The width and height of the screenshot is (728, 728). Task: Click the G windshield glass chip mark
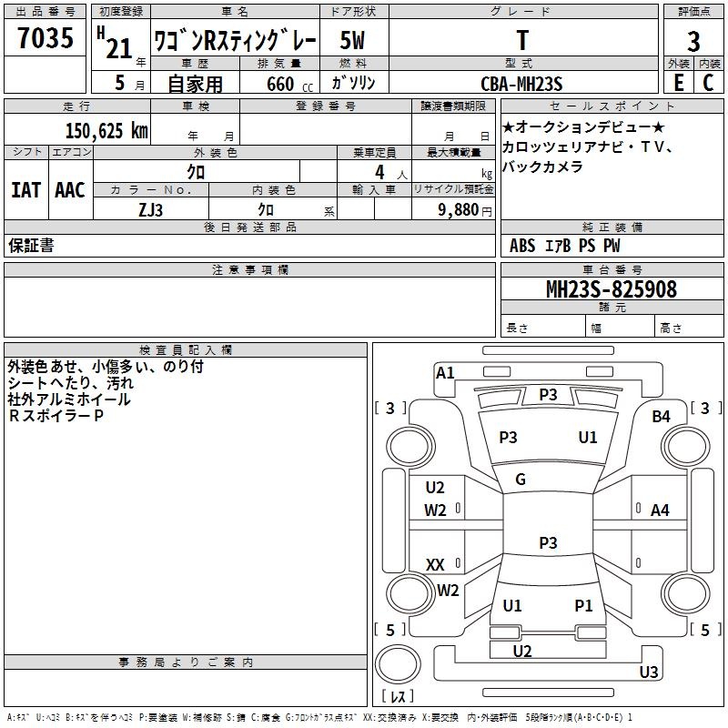tap(521, 480)
